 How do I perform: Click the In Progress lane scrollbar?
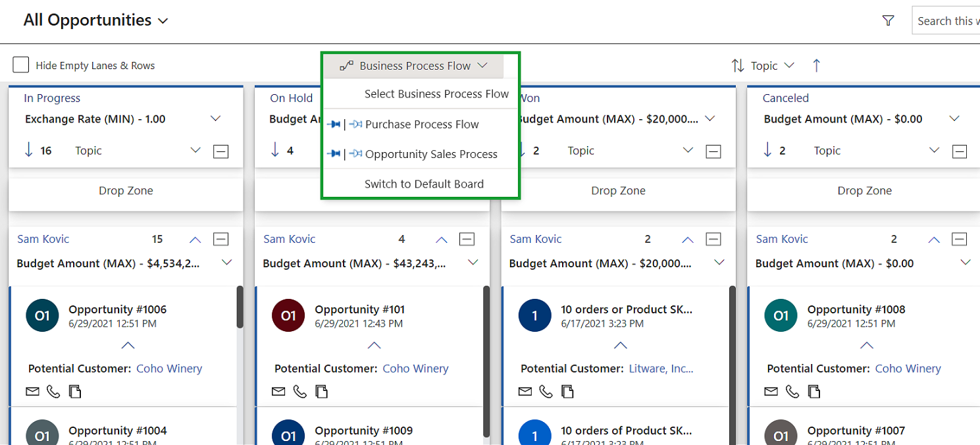click(240, 307)
